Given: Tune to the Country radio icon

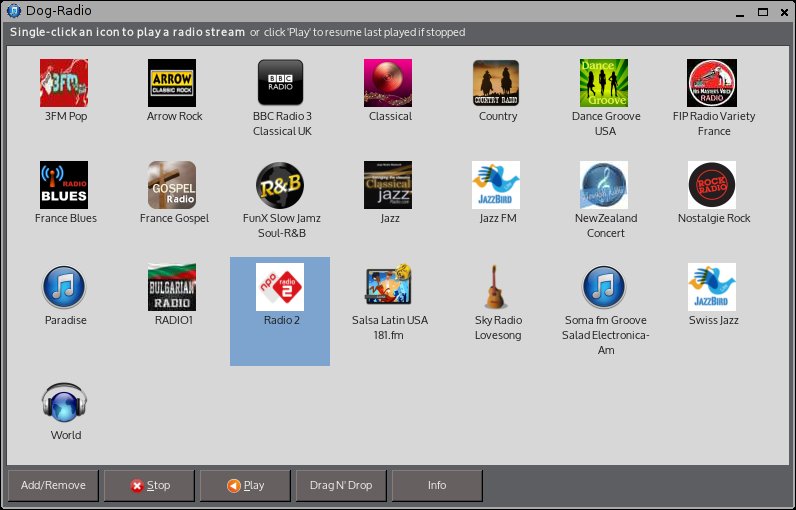Looking at the screenshot, I should (x=496, y=83).
